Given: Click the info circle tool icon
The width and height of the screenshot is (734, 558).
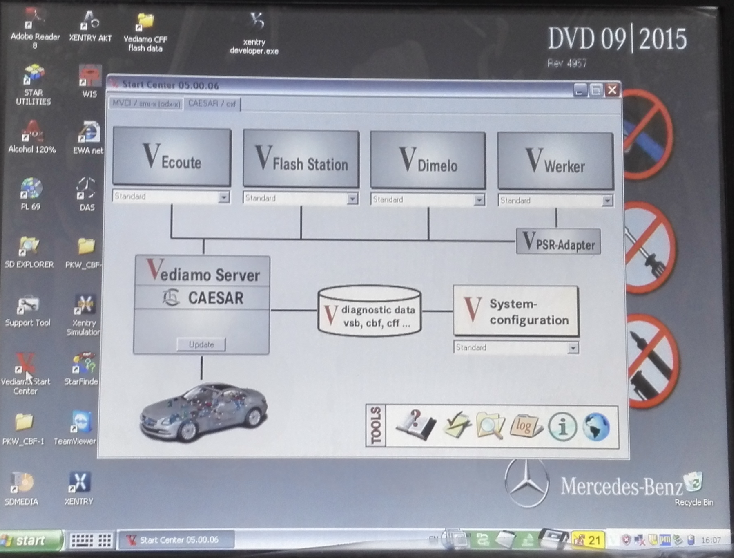Looking at the screenshot, I should 562,426.
